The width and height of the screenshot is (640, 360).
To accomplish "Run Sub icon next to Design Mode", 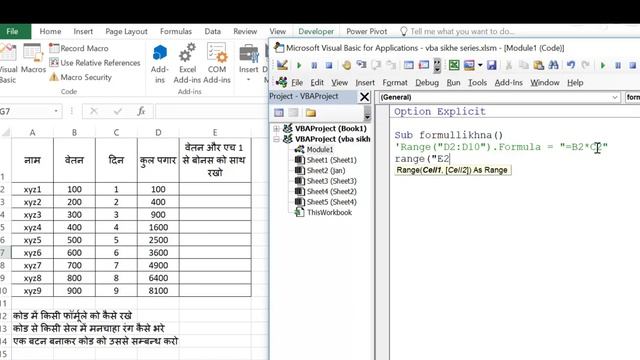I will click(299, 65).
